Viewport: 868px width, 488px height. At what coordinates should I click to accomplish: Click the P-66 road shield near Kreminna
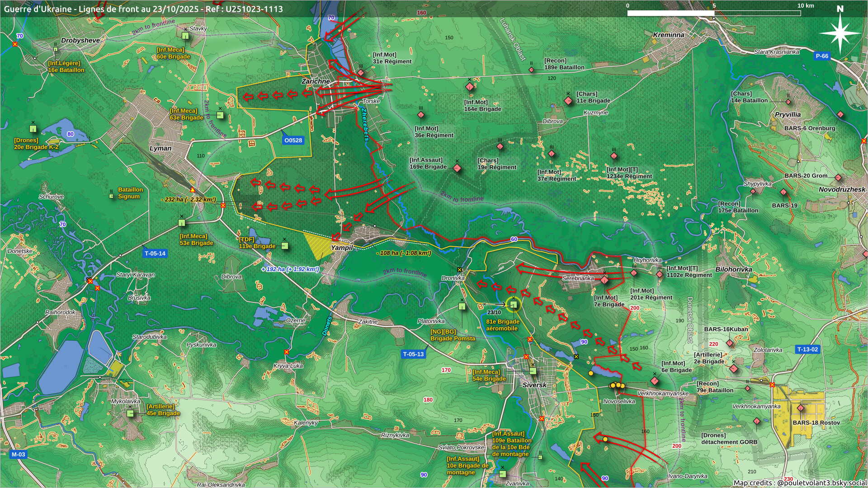[x=821, y=56]
